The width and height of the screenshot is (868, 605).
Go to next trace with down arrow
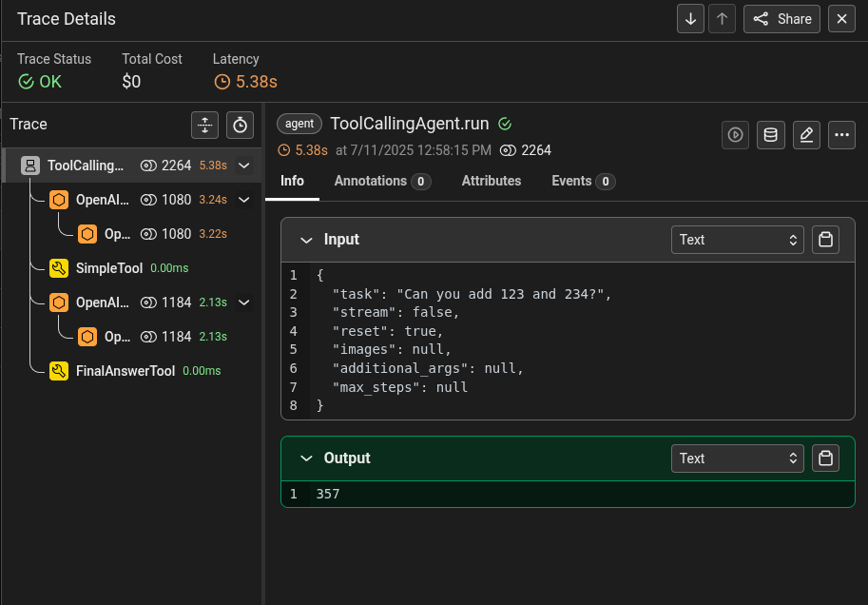click(690, 19)
